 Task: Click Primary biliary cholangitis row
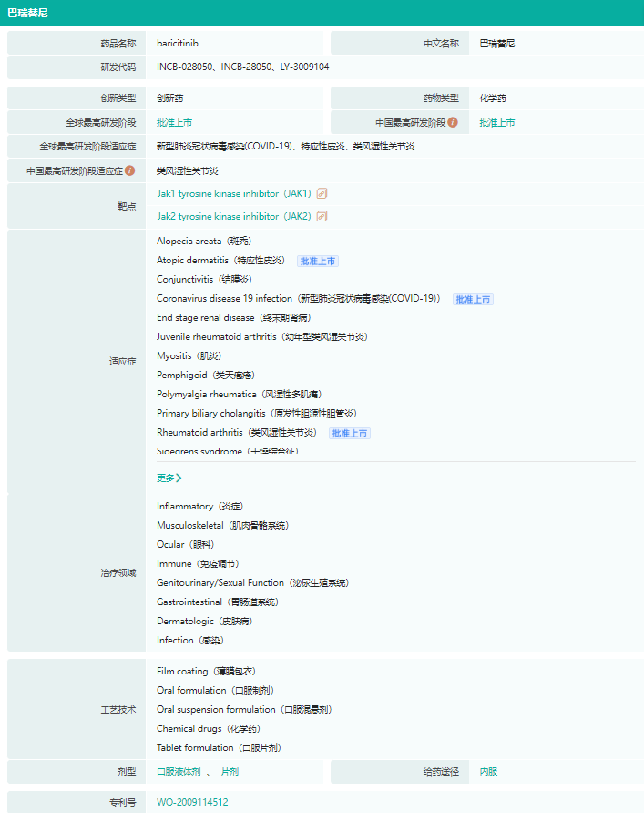pos(257,414)
